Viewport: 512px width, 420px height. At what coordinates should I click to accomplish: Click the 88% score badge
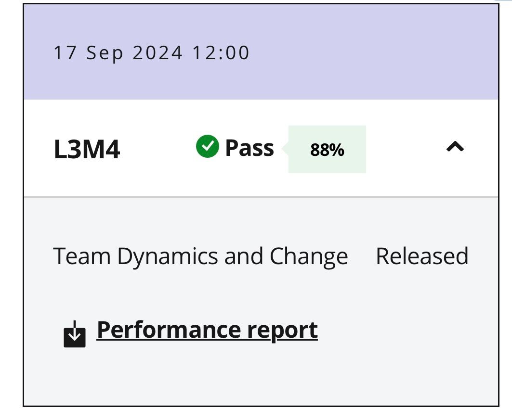click(328, 150)
